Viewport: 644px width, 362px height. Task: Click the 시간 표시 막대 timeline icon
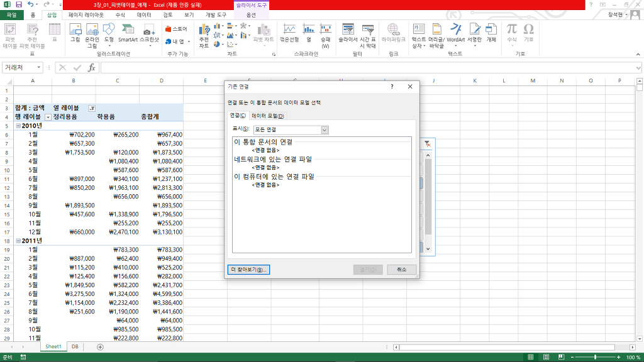(x=367, y=35)
